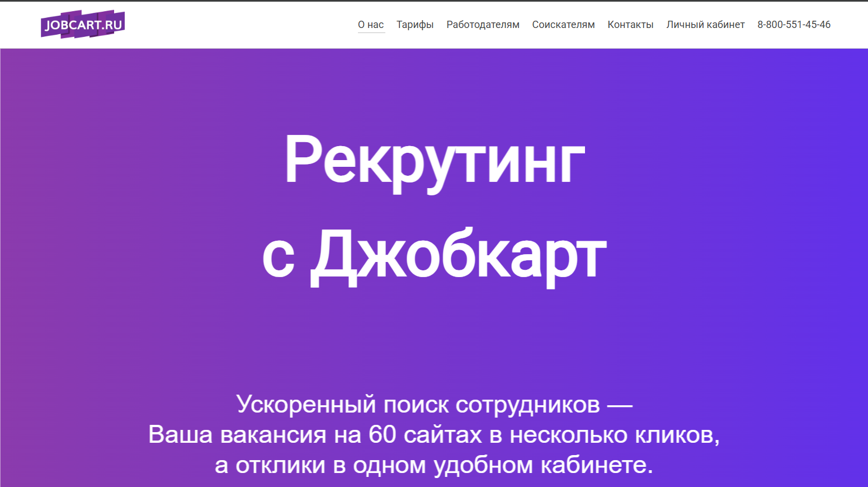View the "Контакты" page
This screenshot has height=487, width=868.
pos(630,24)
